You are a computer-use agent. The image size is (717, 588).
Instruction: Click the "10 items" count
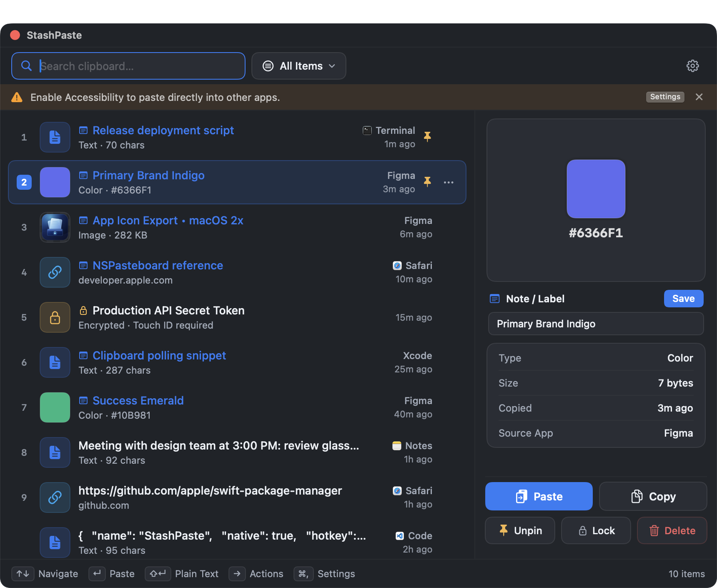point(687,574)
